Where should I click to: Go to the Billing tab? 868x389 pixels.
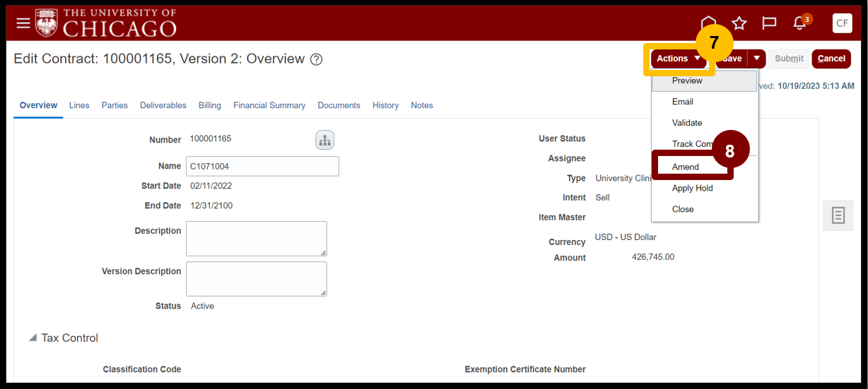pos(209,105)
